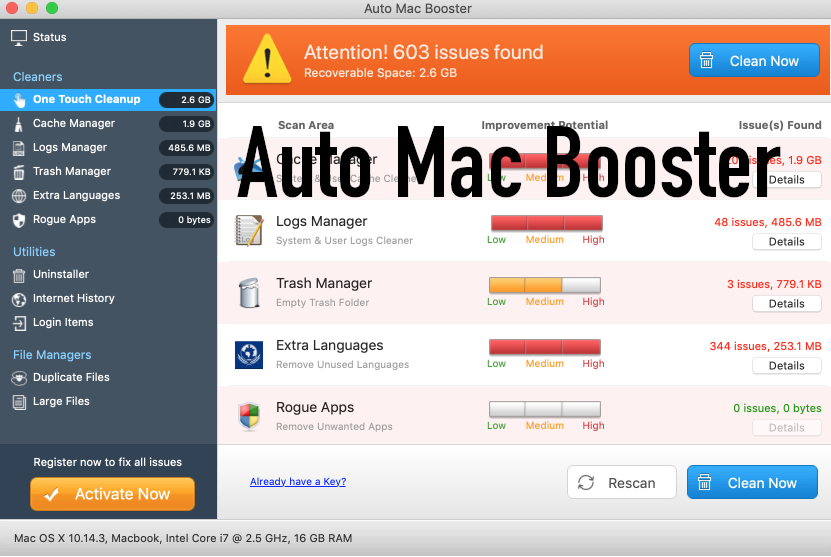Click the Rogue Apps shield icon in sidebar
831x557 pixels.
pyautogui.click(x=19, y=220)
